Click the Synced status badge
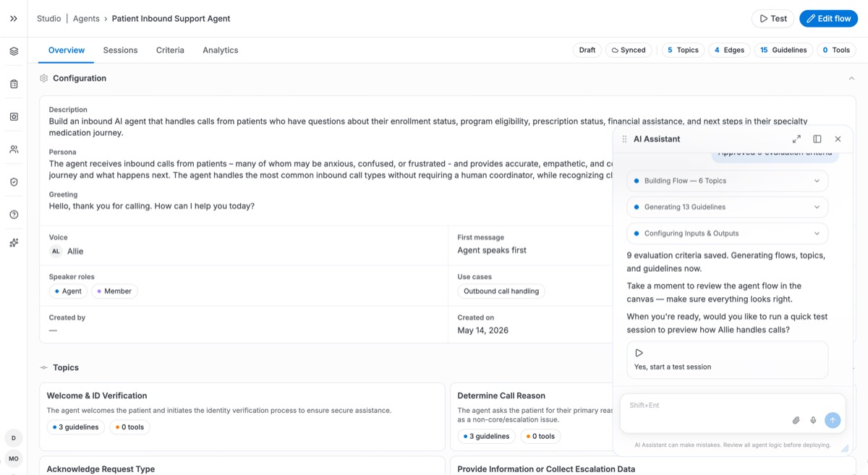The width and height of the screenshot is (868, 475). 629,50
